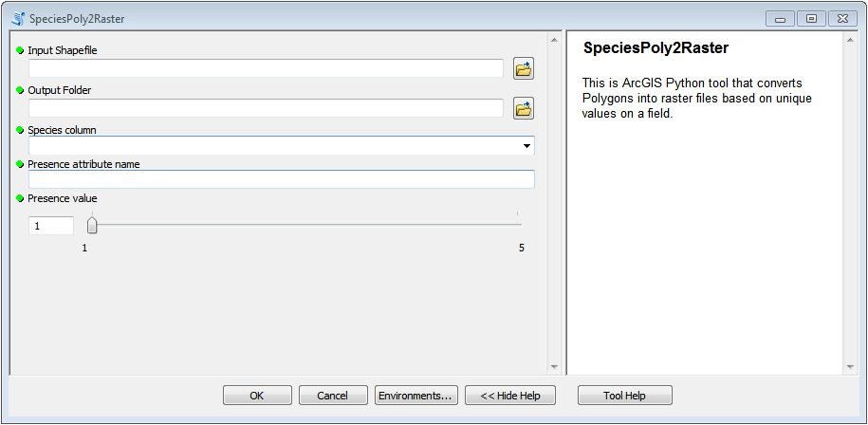868x425 pixels.
Task: Collapse help with Hide Help button
Action: (509, 396)
